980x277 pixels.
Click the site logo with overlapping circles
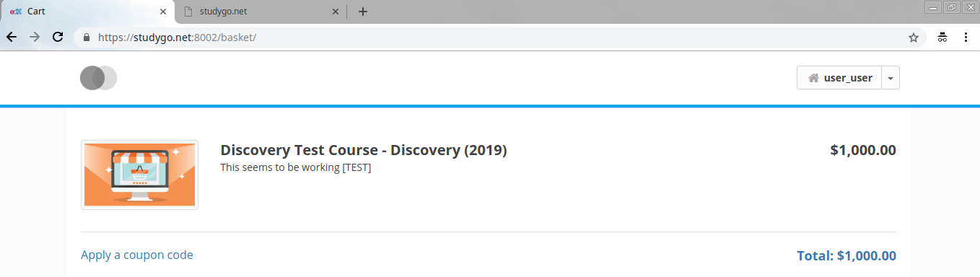tap(99, 78)
